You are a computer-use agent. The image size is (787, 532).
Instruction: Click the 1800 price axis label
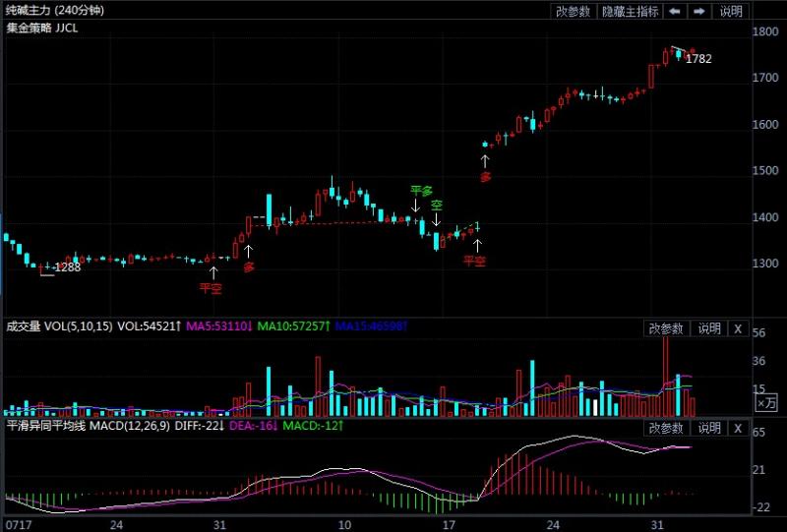(x=765, y=31)
